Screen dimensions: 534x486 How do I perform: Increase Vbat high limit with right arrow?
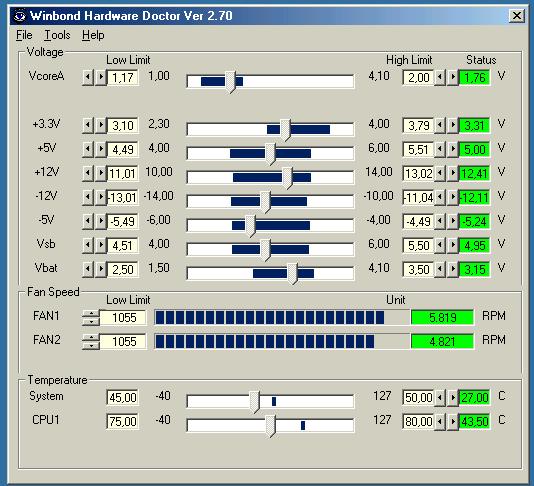[x=453, y=270]
